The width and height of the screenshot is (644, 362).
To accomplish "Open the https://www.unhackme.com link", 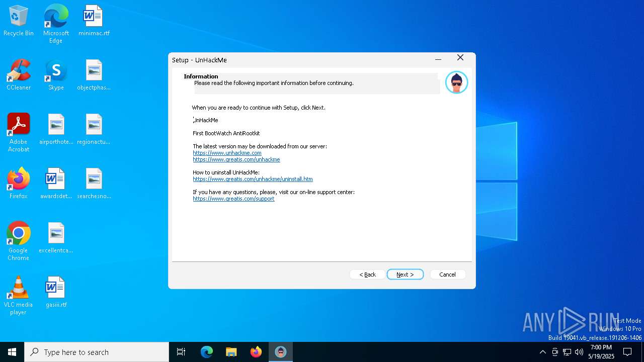I will tap(227, 153).
